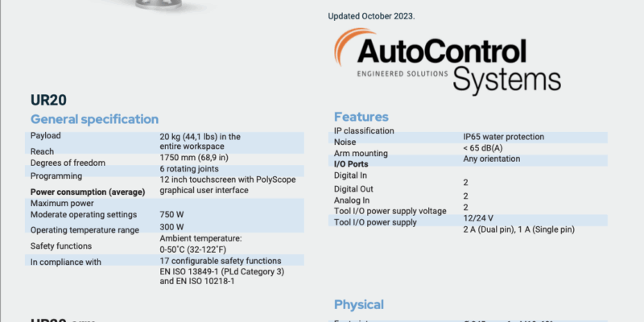Click the 'Reach' row label

tap(42, 151)
